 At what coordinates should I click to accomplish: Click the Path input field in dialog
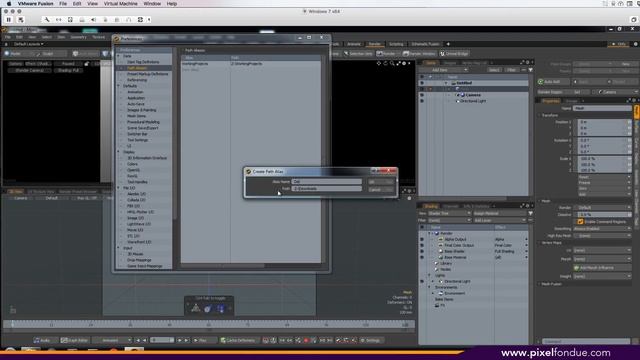click(x=327, y=189)
